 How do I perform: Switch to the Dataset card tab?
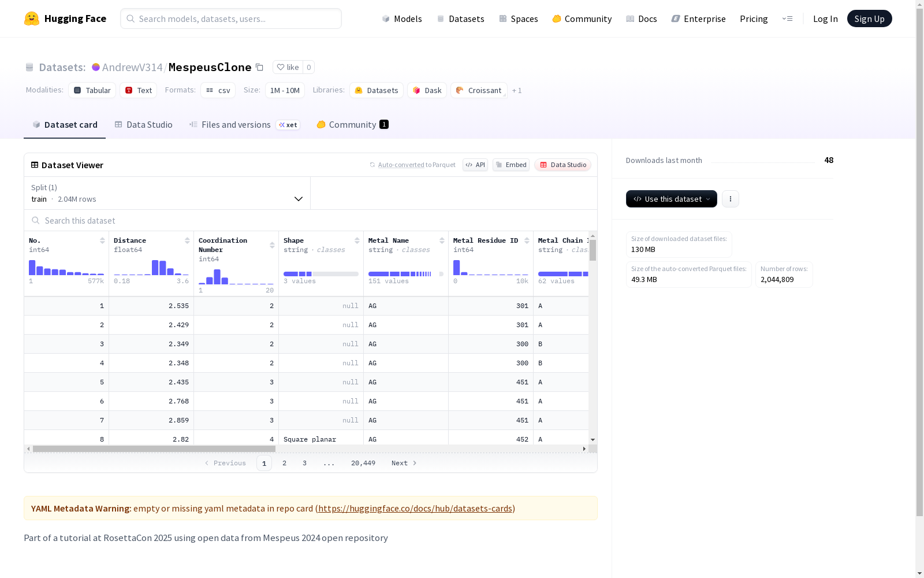tap(65, 125)
